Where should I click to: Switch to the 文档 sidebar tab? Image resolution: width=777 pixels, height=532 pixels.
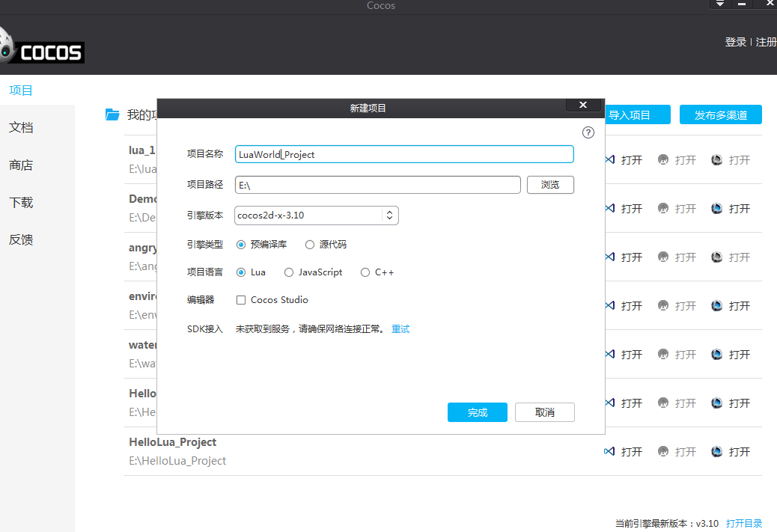point(21,127)
